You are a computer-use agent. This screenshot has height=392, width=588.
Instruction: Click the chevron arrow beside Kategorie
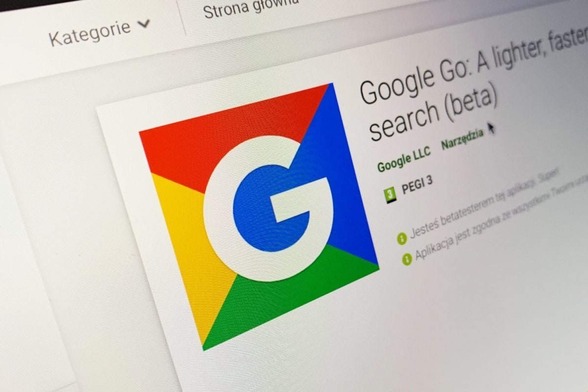pos(143,24)
